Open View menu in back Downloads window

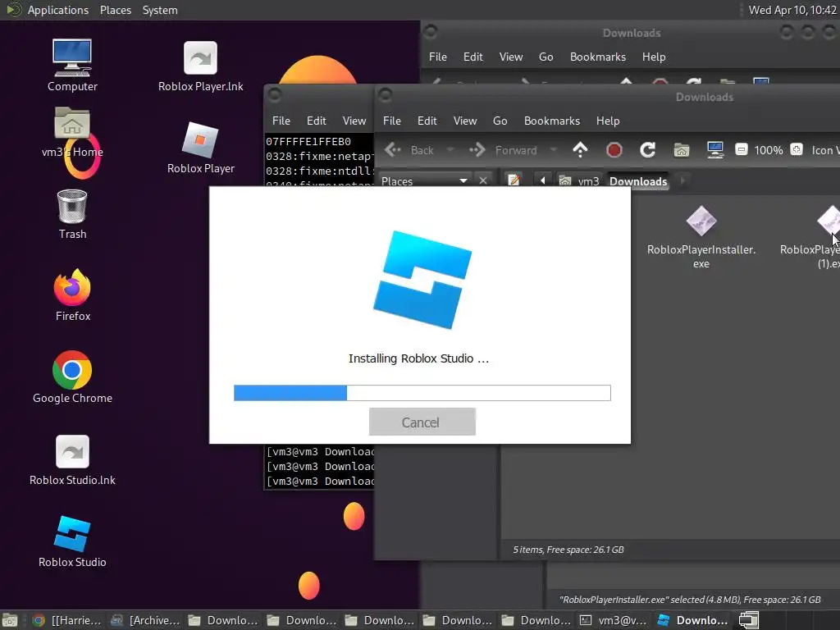511,57
